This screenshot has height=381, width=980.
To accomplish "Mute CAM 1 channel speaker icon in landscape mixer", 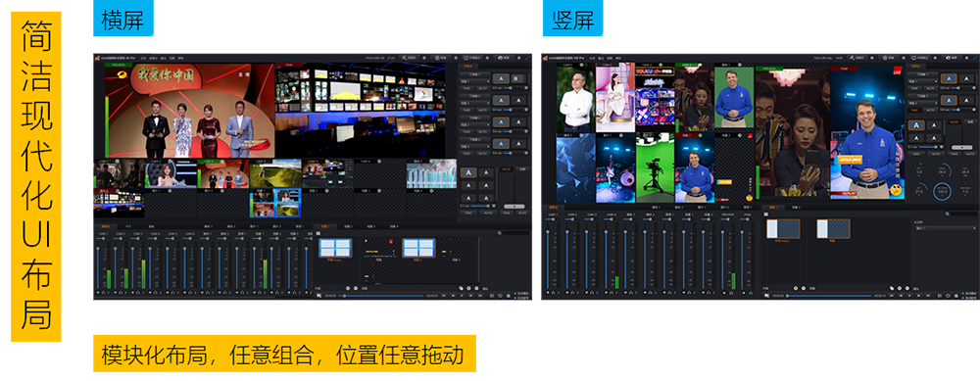I will [98, 292].
